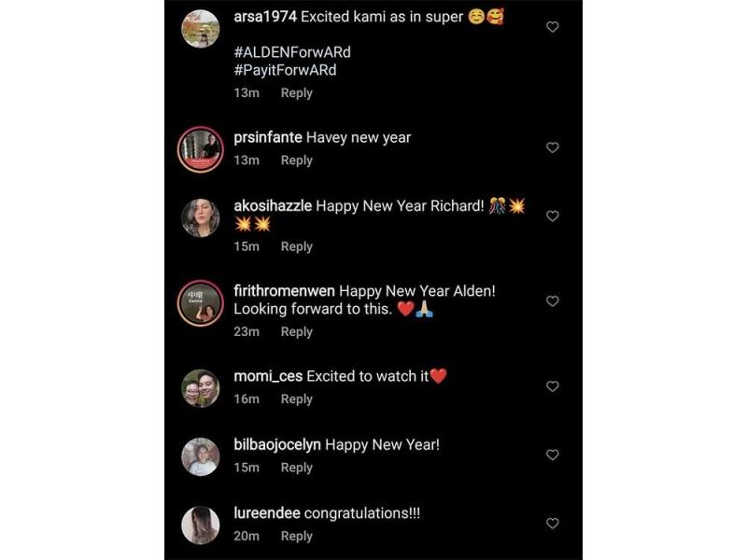The image size is (747, 560).
Task: Tap heart next to firithromenwen's comment
Action: (552, 301)
